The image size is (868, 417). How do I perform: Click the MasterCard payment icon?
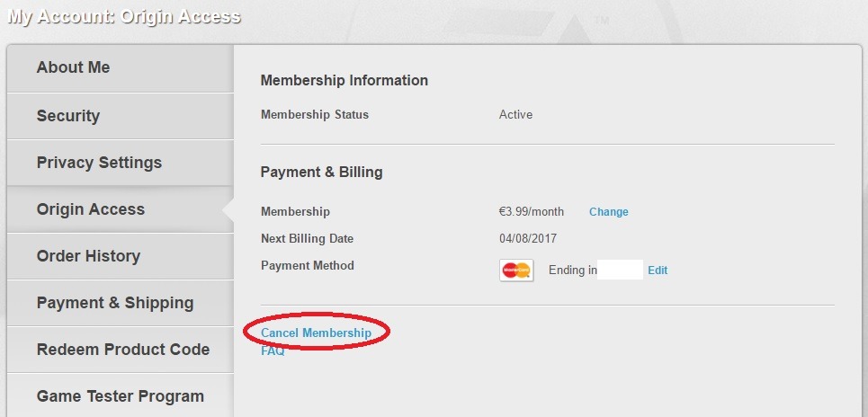pyautogui.click(x=516, y=270)
